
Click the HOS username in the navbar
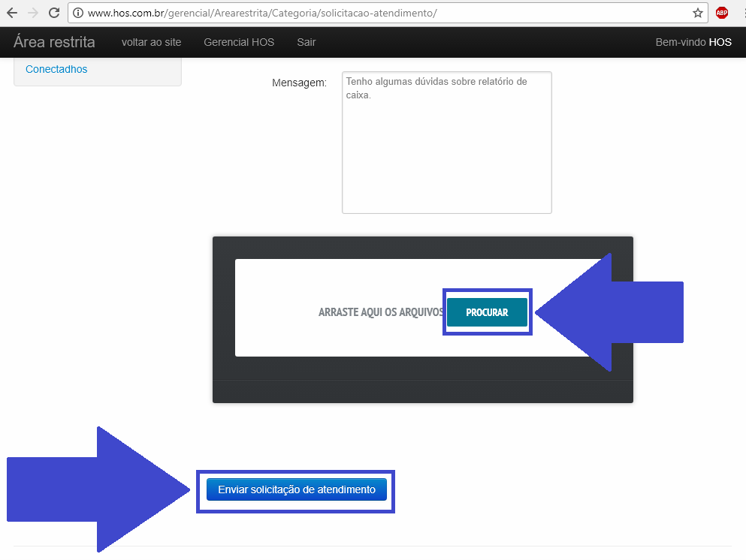pyautogui.click(x=720, y=42)
